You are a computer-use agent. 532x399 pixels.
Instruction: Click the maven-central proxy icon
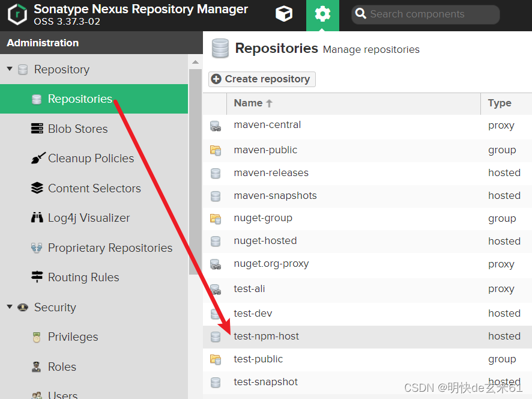216,126
